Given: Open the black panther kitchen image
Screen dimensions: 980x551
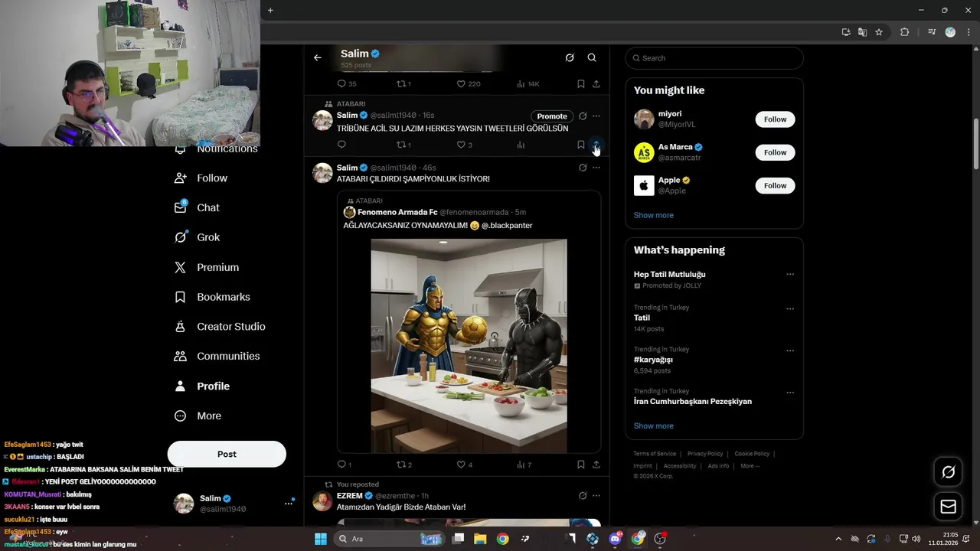Looking at the screenshot, I should coord(469,346).
